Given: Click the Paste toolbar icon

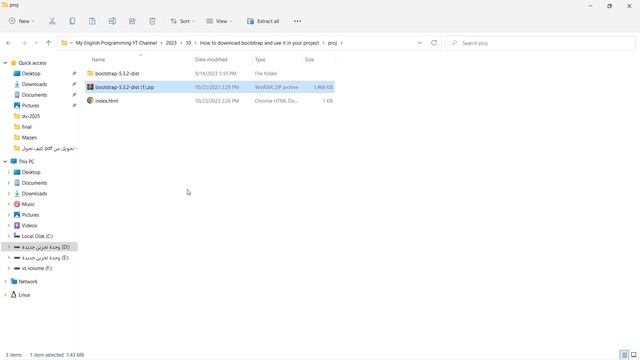Looking at the screenshot, I should (92, 21).
